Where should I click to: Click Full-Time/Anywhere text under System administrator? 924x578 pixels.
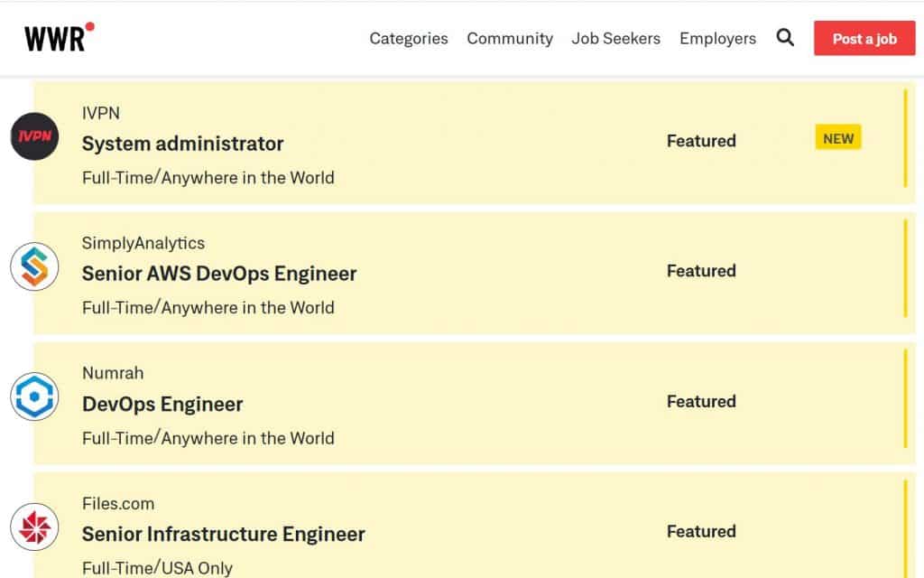click(x=208, y=177)
